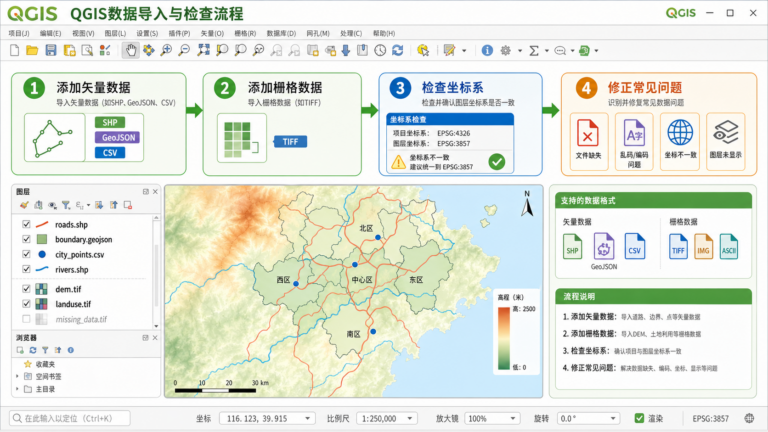The height and width of the screenshot is (432, 768).
Task: Click the locator search field (Ctrl+K)
Action: pyautogui.click(x=70, y=418)
